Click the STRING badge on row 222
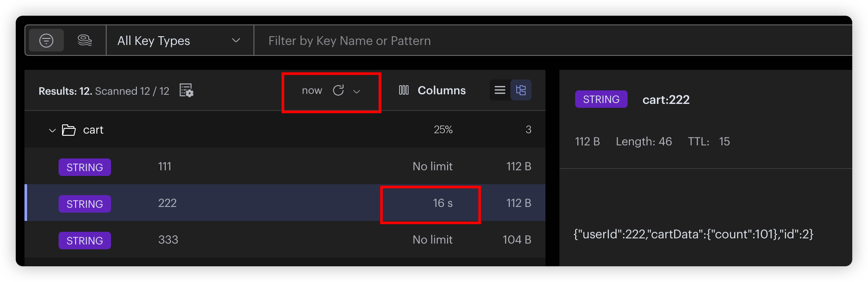Viewport: 868px width, 282px height. [x=85, y=204]
